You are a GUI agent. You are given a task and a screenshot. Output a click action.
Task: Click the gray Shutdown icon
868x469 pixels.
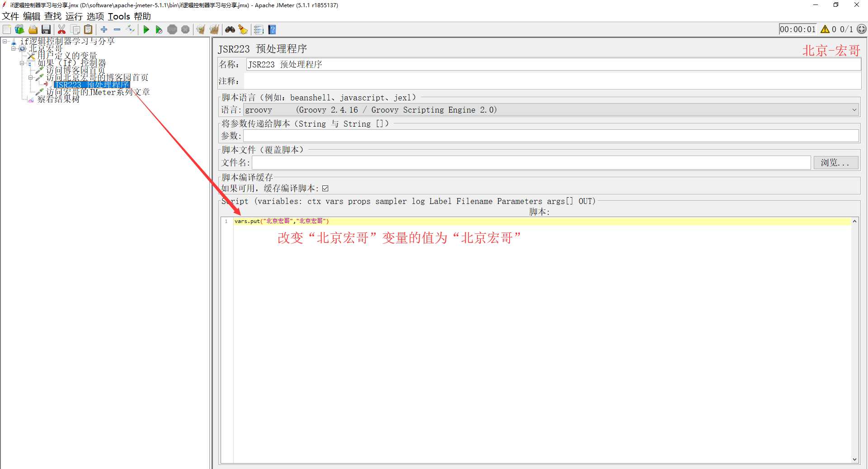185,29
